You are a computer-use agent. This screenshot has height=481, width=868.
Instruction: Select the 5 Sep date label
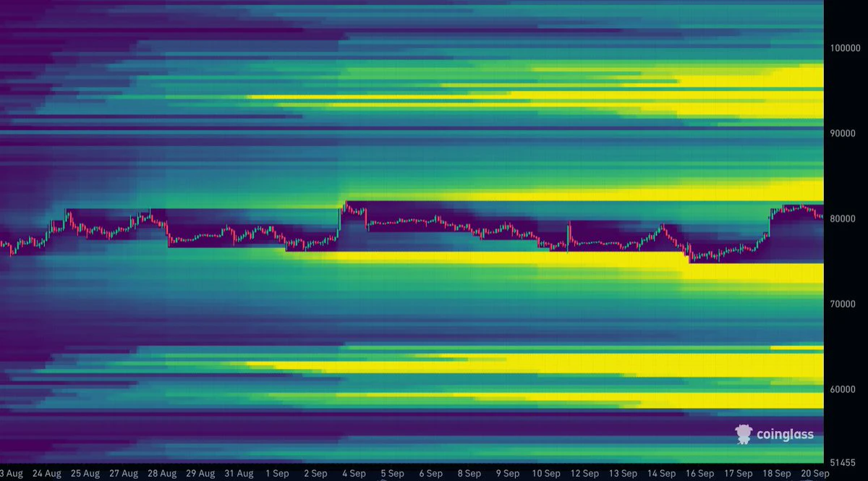(x=392, y=474)
